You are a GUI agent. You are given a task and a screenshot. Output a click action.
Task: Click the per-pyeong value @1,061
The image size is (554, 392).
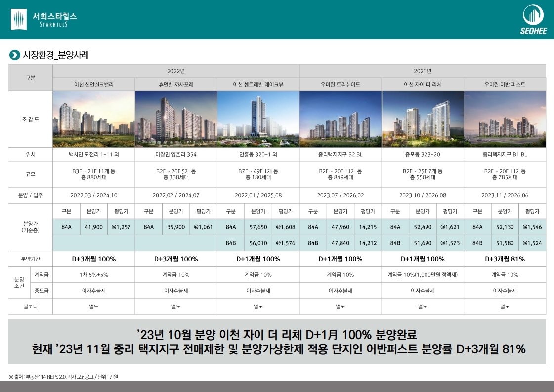click(x=203, y=227)
